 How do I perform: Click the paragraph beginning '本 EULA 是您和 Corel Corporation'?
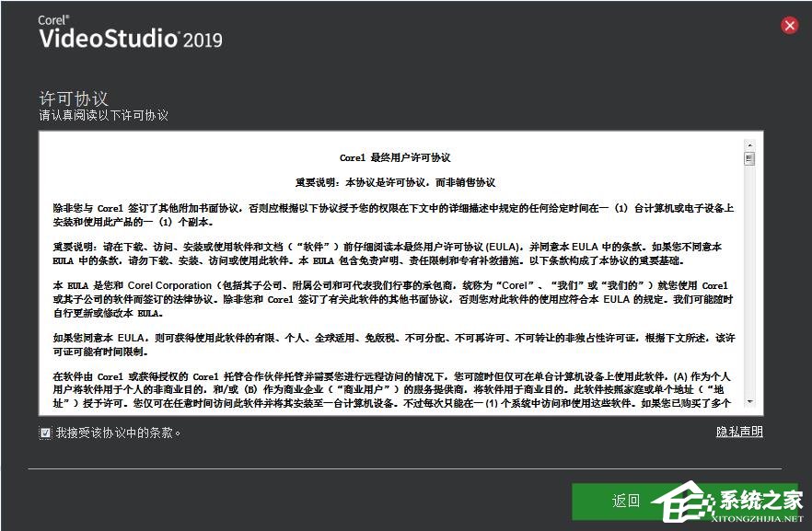pyautogui.click(x=393, y=299)
